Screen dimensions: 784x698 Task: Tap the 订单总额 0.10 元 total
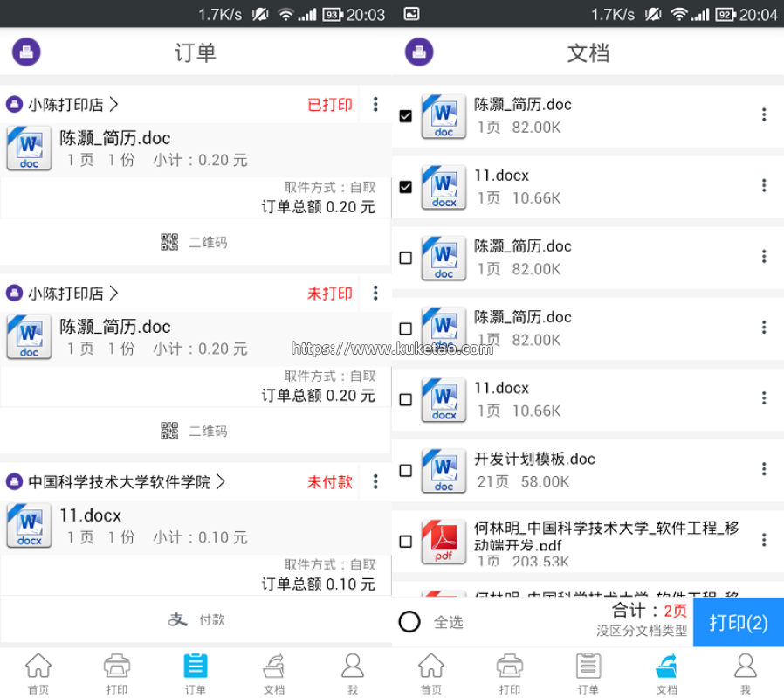point(318,584)
